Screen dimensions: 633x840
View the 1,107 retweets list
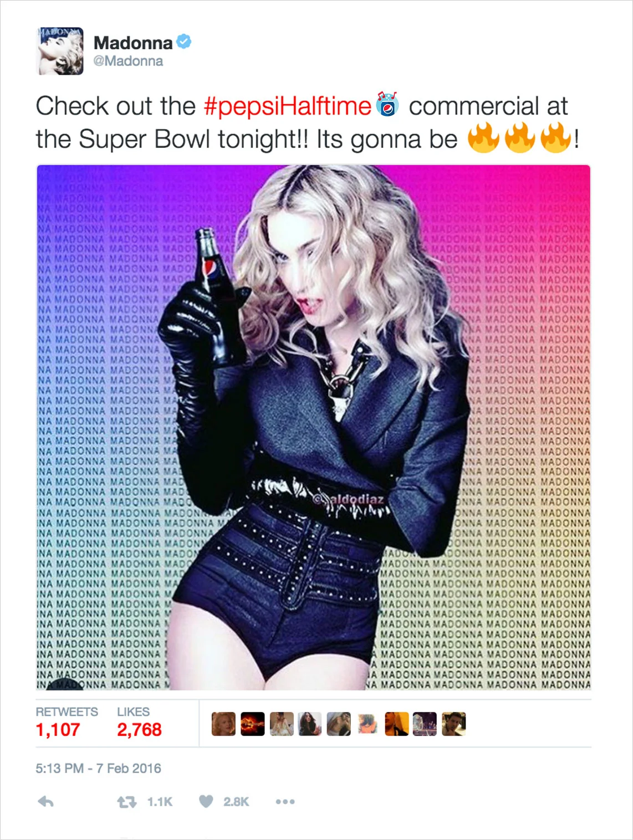67,723
